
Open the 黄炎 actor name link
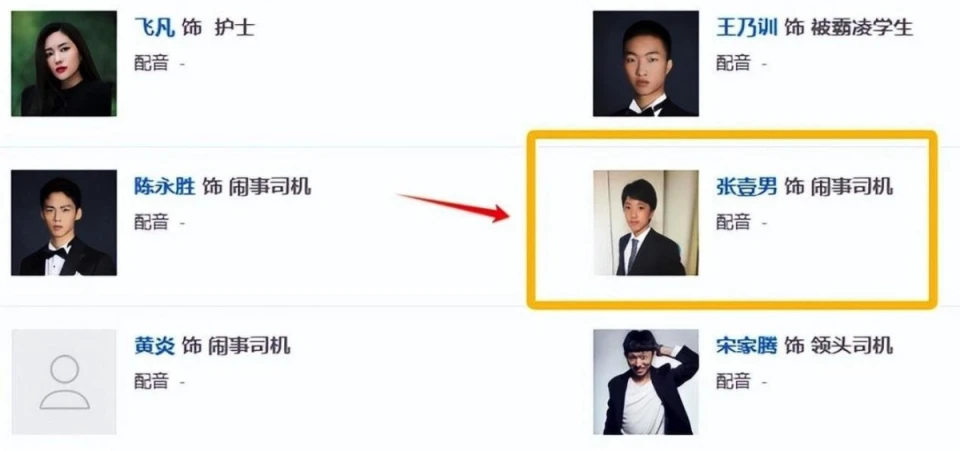pyautogui.click(x=154, y=346)
